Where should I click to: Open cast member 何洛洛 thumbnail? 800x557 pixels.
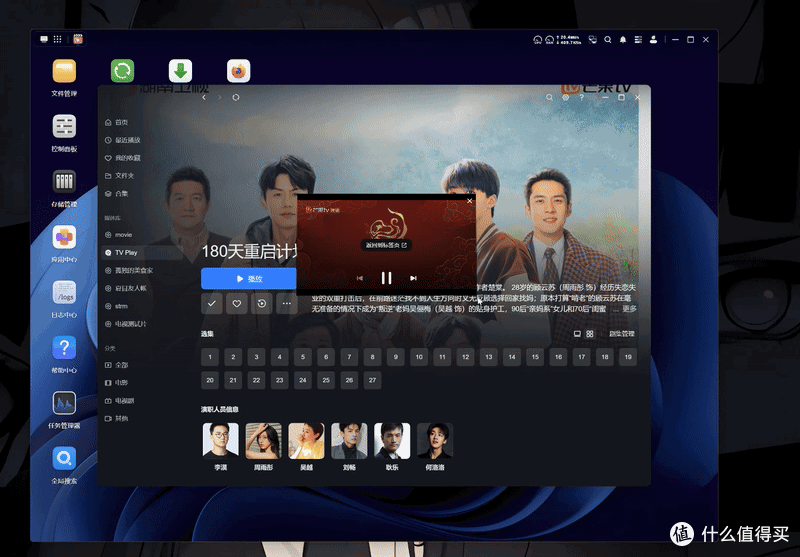[x=435, y=441]
